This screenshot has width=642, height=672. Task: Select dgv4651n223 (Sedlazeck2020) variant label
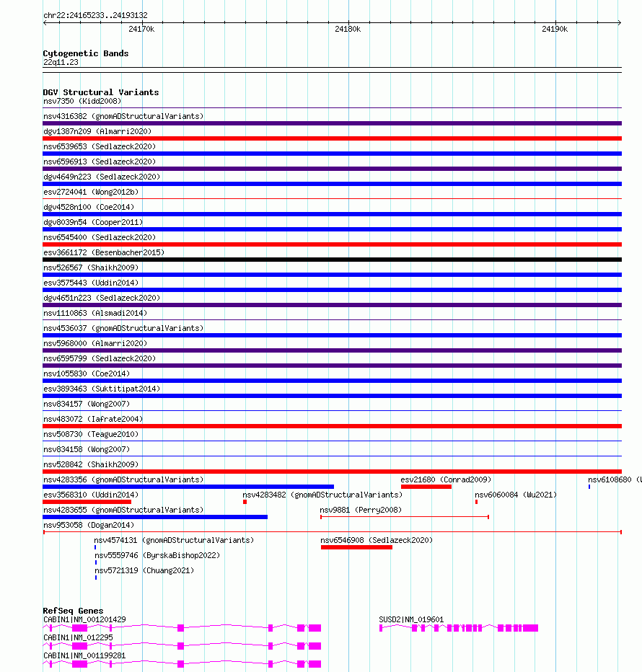pos(102,298)
